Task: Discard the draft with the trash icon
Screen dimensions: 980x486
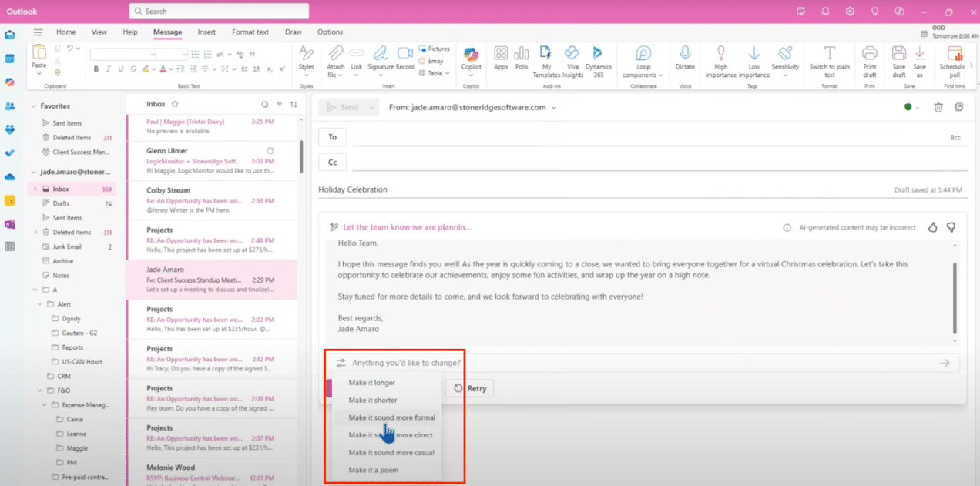Action: (x=938, y=108)
